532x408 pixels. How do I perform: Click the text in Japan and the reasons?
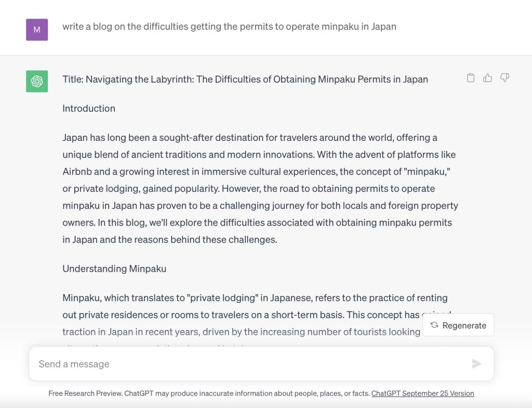[170, 239]
